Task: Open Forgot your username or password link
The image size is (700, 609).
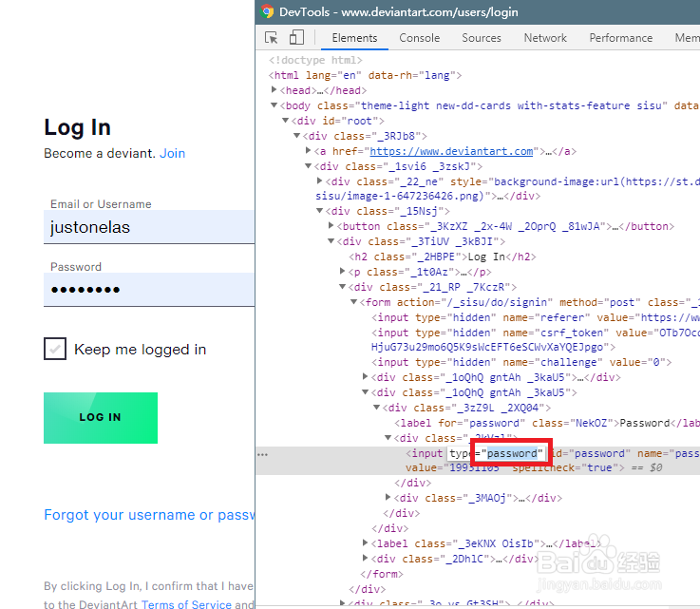Action: (x=149, y=515)
